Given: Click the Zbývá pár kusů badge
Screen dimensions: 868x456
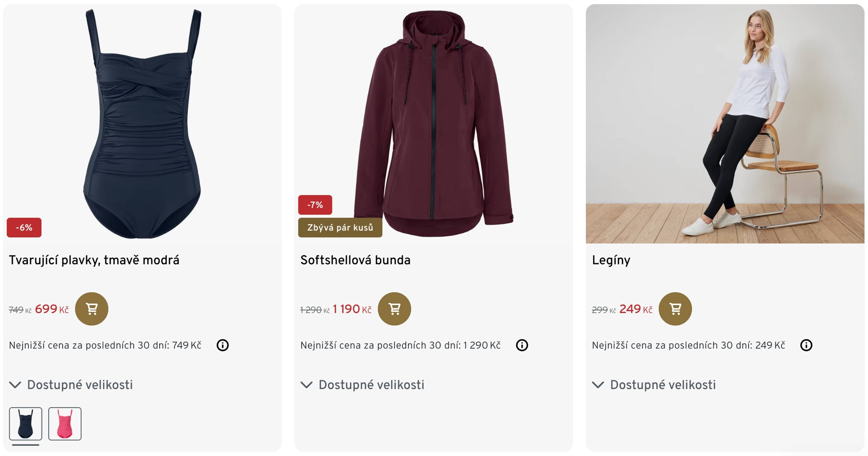Looking at the screenshot, I should [340, 228].
